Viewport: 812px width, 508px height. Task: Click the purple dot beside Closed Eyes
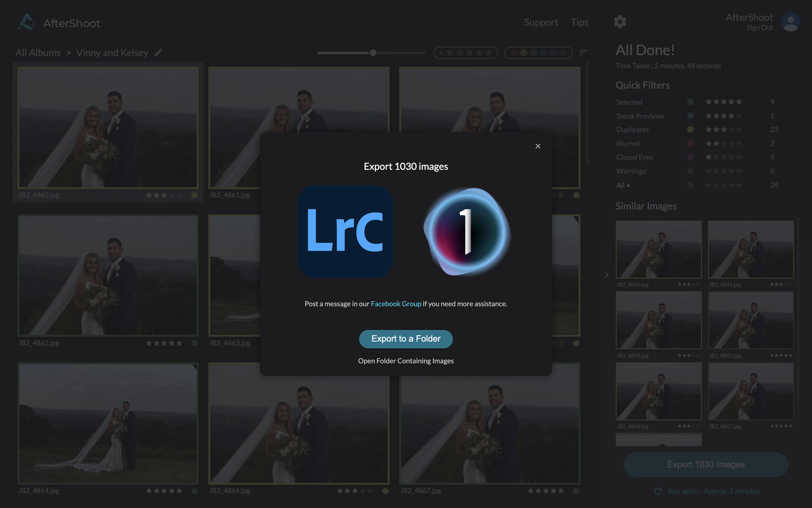690,157
